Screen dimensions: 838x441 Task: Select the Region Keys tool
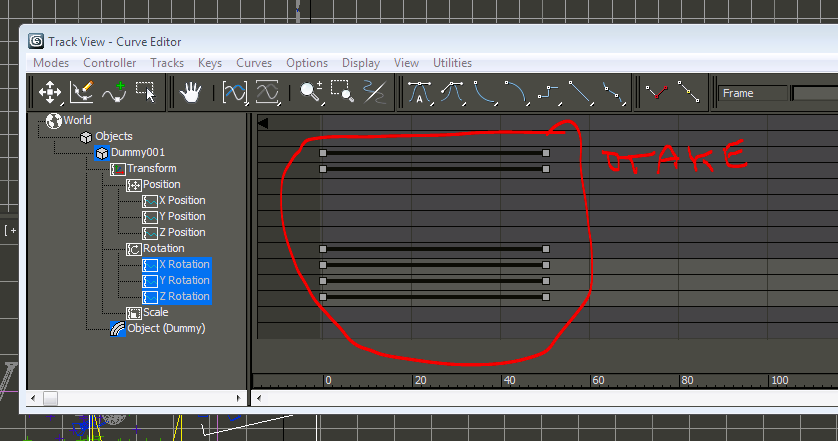click(x=145, y=92)
